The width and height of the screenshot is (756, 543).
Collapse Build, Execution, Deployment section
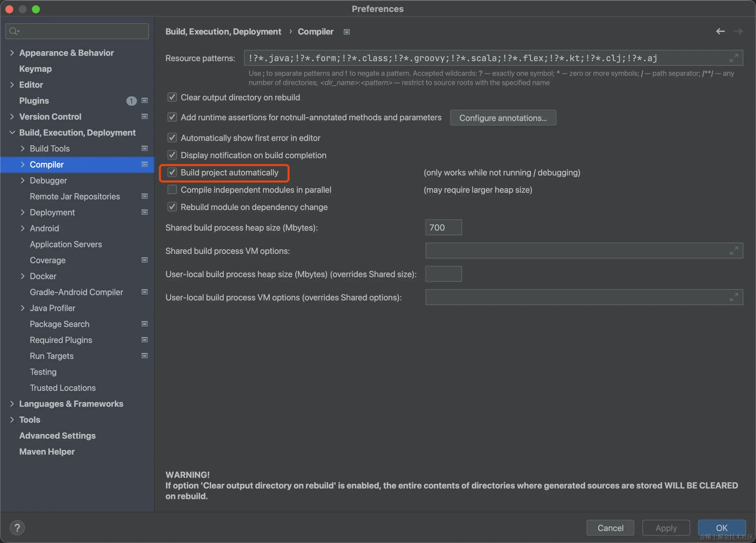click(12, 133)
